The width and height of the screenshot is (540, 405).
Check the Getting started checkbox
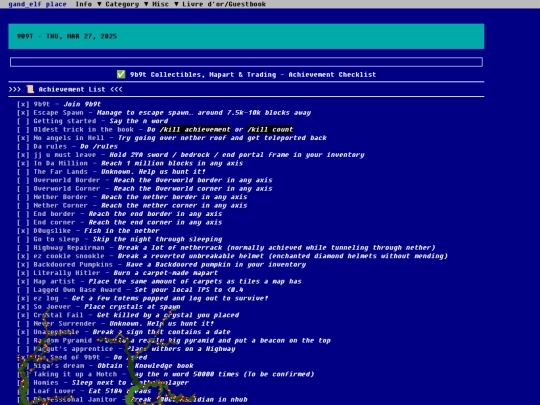[x=23, y=121]
